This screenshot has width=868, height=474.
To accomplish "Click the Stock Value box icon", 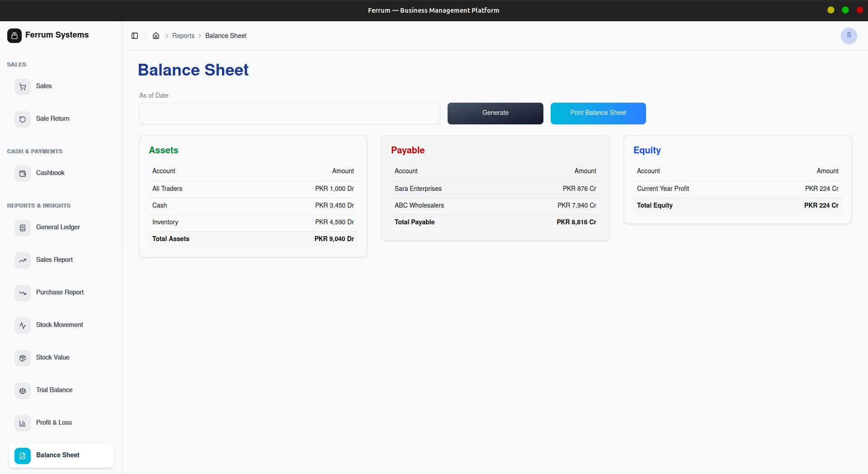I will click(23, 358).
